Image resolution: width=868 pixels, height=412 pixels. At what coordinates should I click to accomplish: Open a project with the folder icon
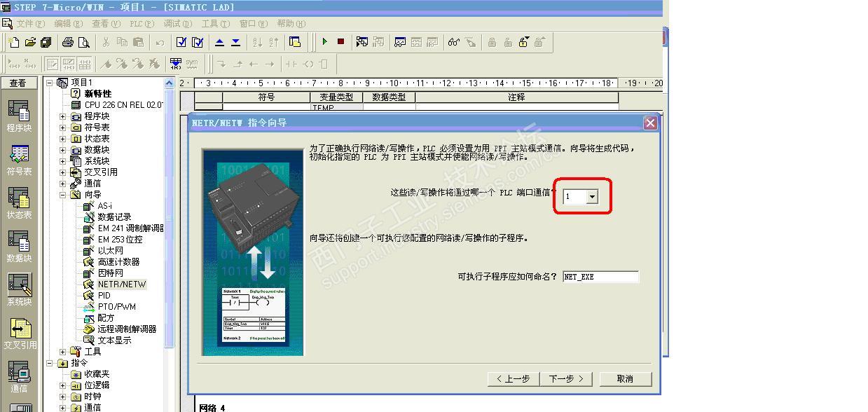pyautogui.click(x=30, y=42)
